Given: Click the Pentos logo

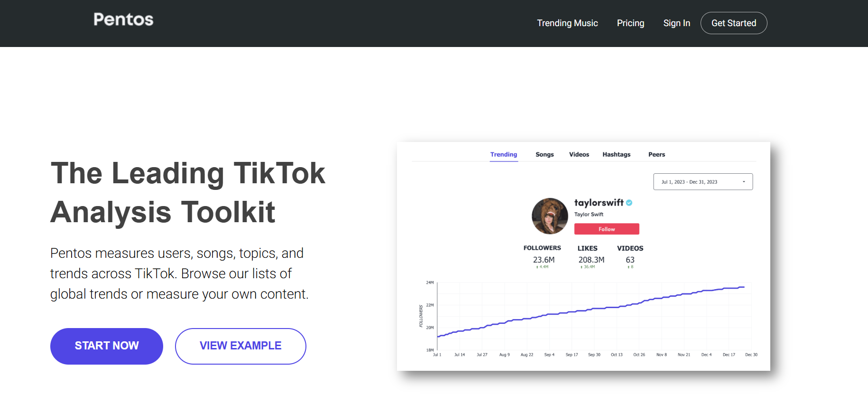Looking at the screenshot, I should pyautogui.click(x=123, y=19).
